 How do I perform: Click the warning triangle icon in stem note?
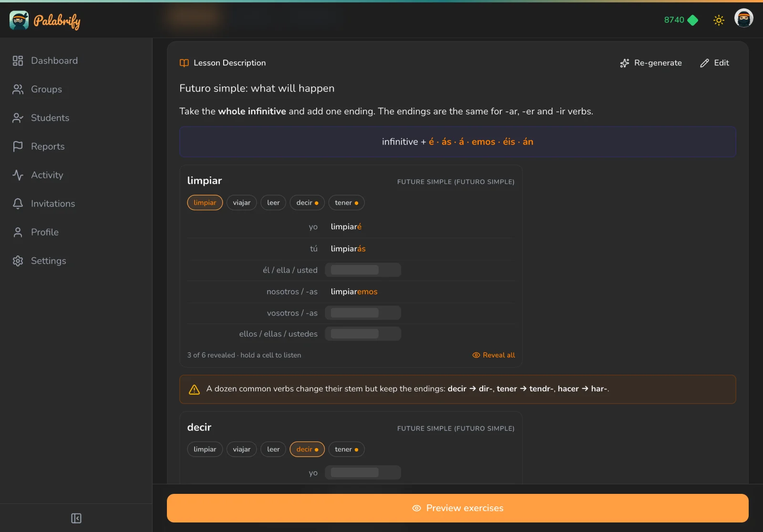(194, 389)
